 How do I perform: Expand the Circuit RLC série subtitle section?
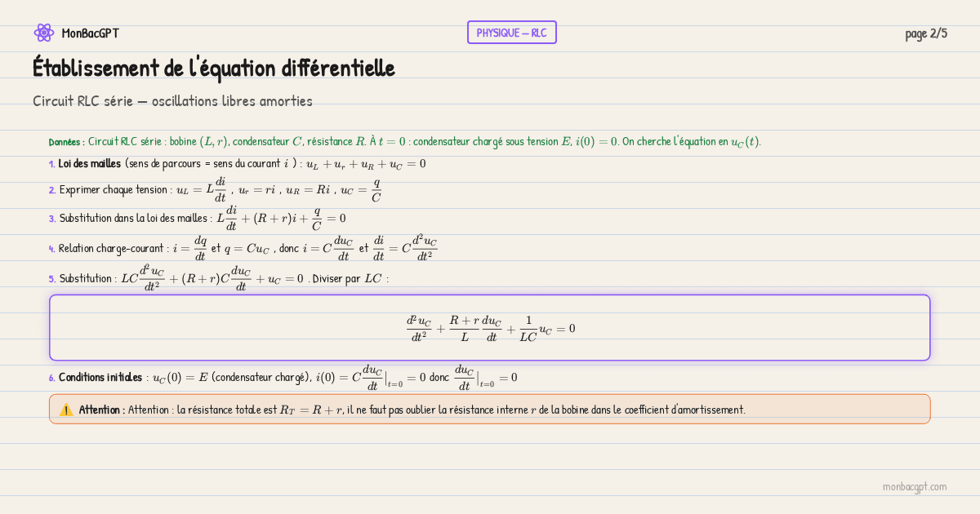(x=173, y=100)
